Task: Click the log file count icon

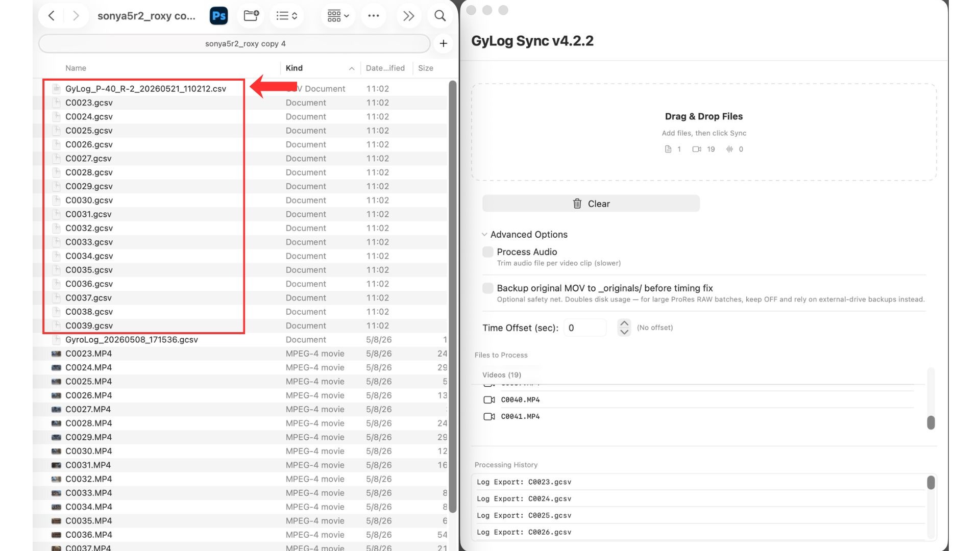Action: [x=668, y=149]
